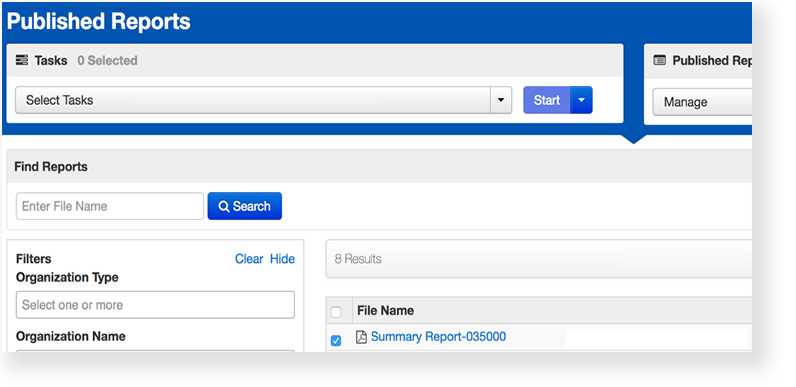The height and width of the screenshot is (387, 796).
Task: Click the Organization Type select field
Action: click(155, 305)
